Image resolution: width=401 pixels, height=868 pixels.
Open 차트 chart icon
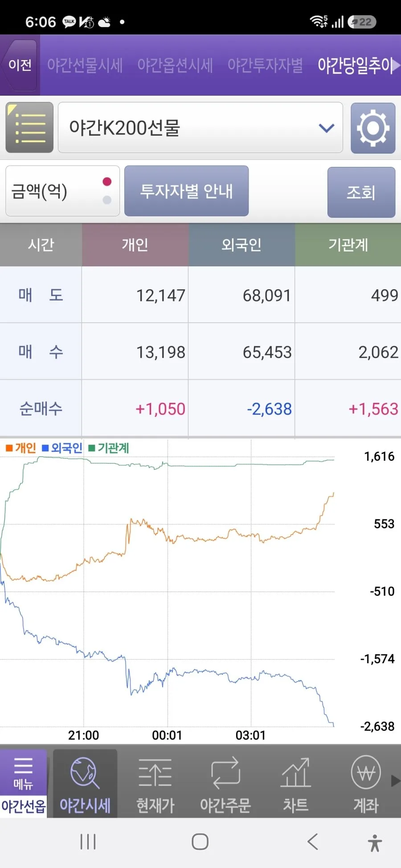[x=295, y=773]
